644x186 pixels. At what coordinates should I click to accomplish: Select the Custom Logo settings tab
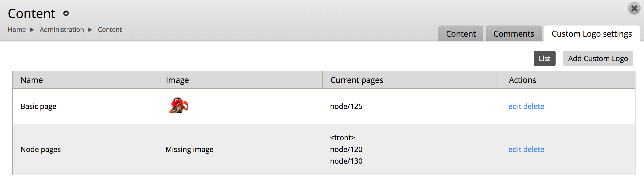[592, 34]
